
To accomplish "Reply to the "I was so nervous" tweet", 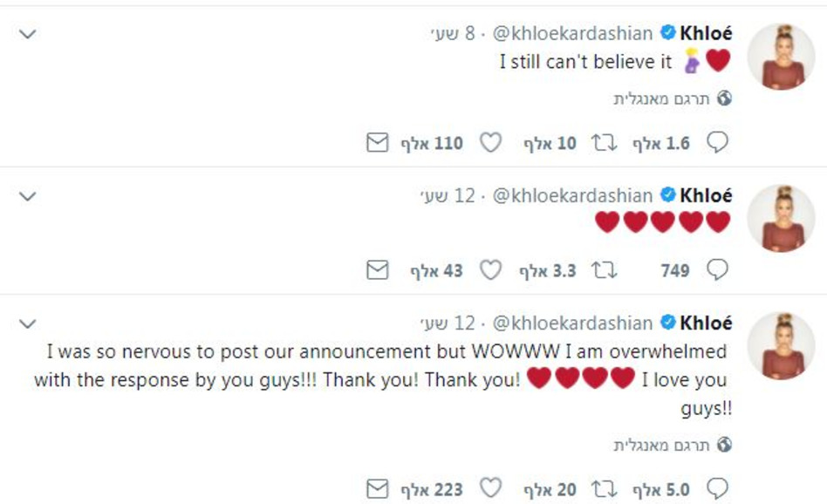I will (x=717, y=488).
